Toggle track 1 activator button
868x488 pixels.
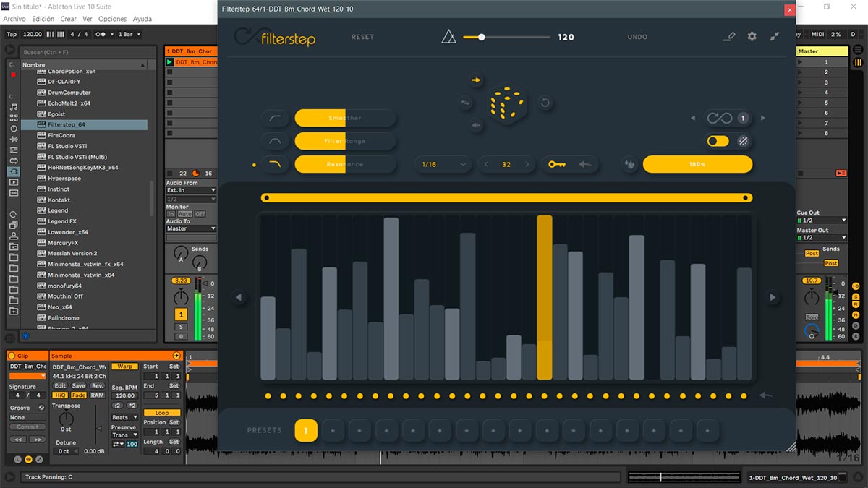pos(181,314)
